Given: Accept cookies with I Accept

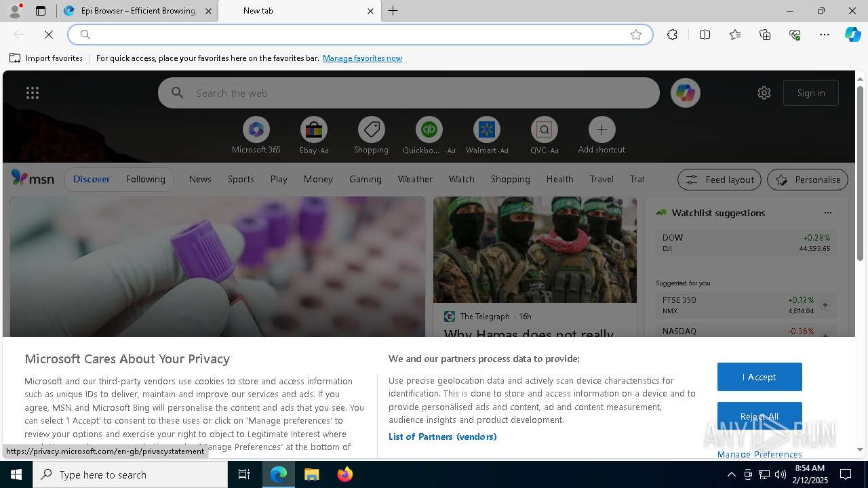Looking at the screenshot, I should click(x=759, y=377).
